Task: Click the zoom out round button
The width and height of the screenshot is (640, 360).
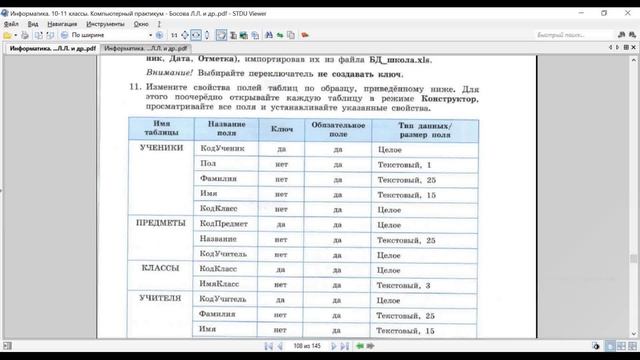Action: (x=64, y=35)
